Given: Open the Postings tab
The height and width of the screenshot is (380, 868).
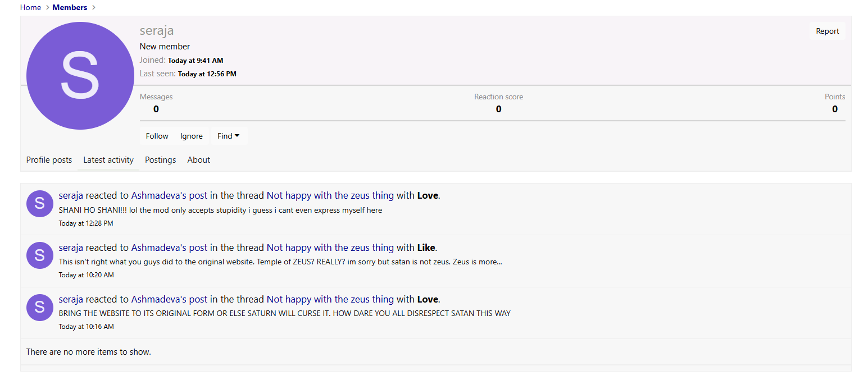Looking at the screenshot, I should 160,160.
